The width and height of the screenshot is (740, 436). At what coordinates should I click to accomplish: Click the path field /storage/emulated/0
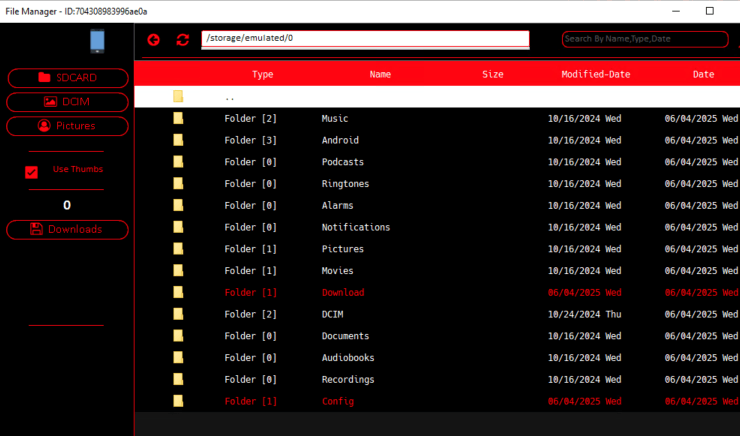coord(365,39)
